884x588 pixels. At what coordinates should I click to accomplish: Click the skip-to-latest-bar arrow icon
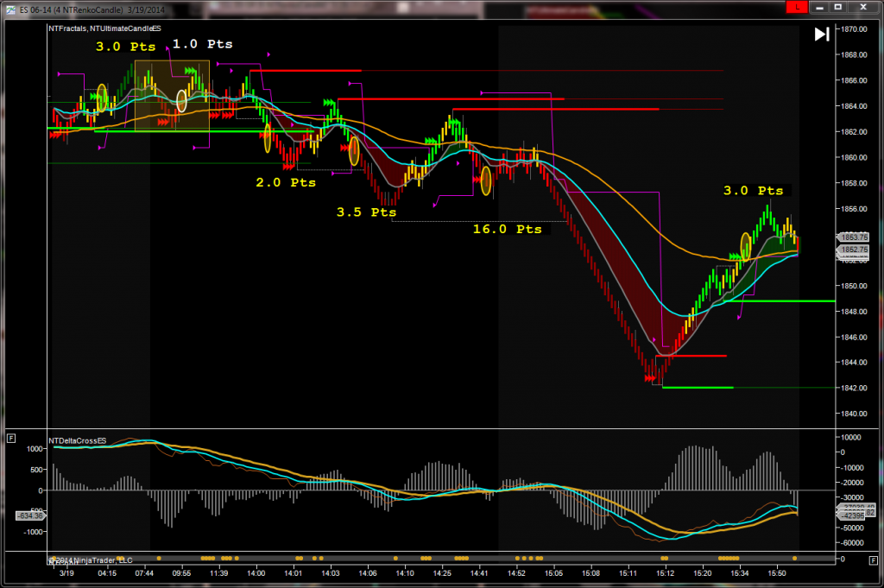(821, 35)
